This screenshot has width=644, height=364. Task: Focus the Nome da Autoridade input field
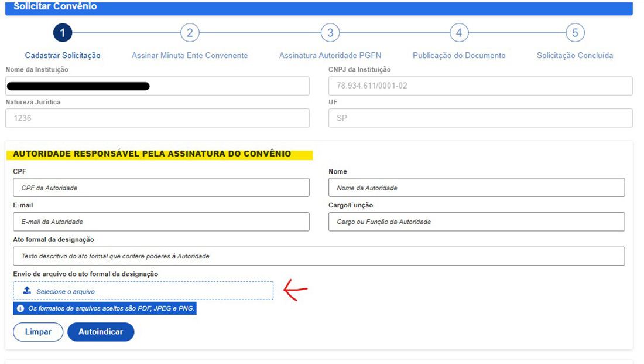pos(477,188)
